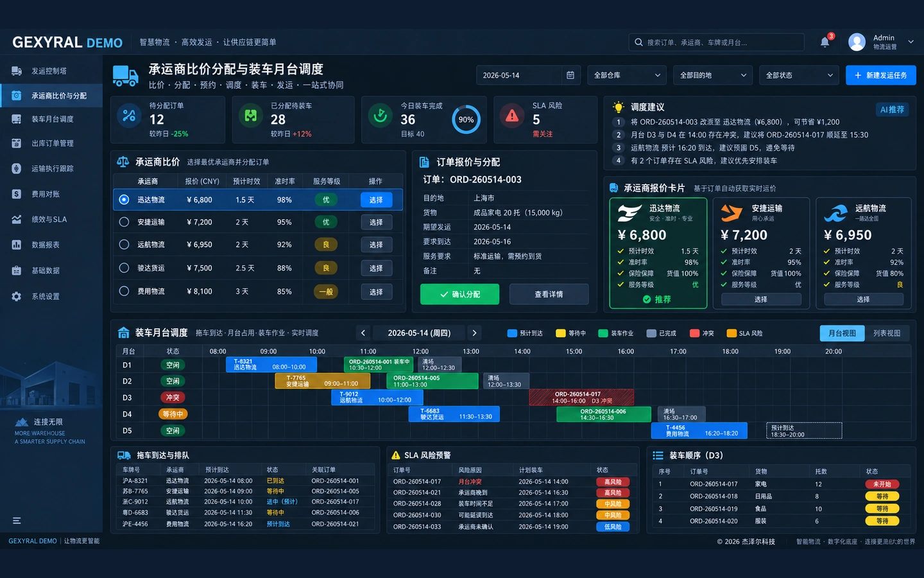This screenshot has height=578, width=924.
Task: Click the ORD-260514-017 conflict block on timeline
Action: (581, 397)
